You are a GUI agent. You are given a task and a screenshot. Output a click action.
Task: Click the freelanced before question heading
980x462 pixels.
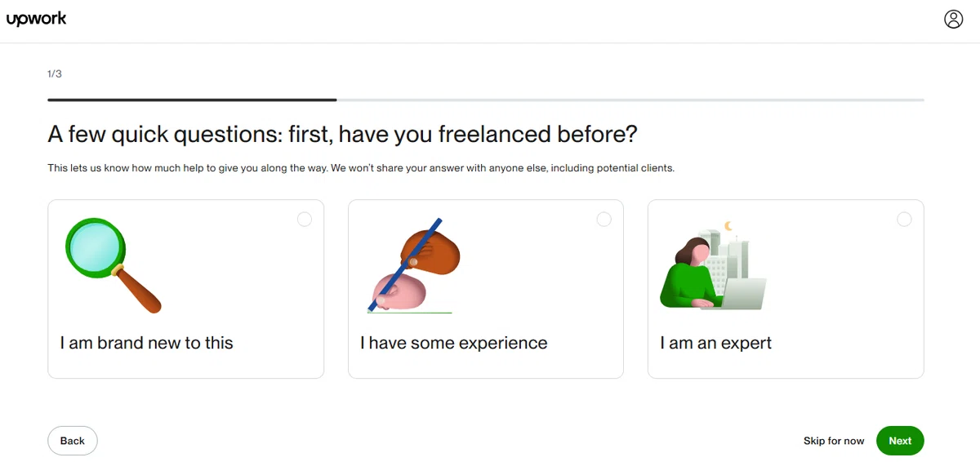[x=342, y=134]
